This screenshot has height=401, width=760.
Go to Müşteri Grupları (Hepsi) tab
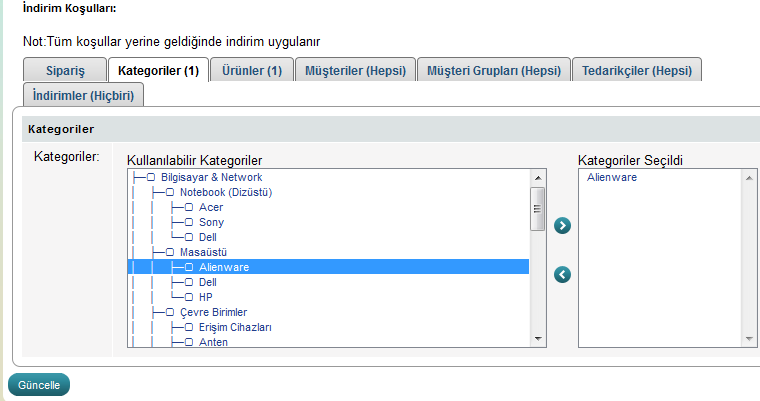click(493, 70)
